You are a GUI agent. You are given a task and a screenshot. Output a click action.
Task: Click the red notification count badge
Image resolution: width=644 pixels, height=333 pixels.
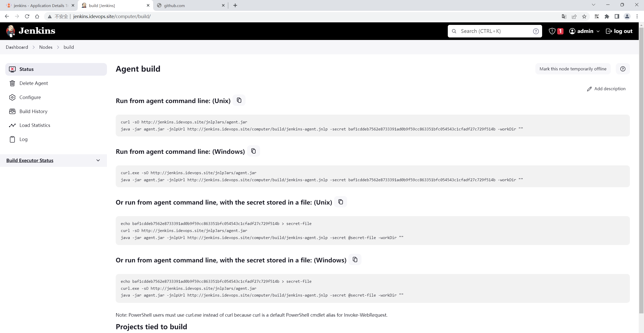click(560, 31)
